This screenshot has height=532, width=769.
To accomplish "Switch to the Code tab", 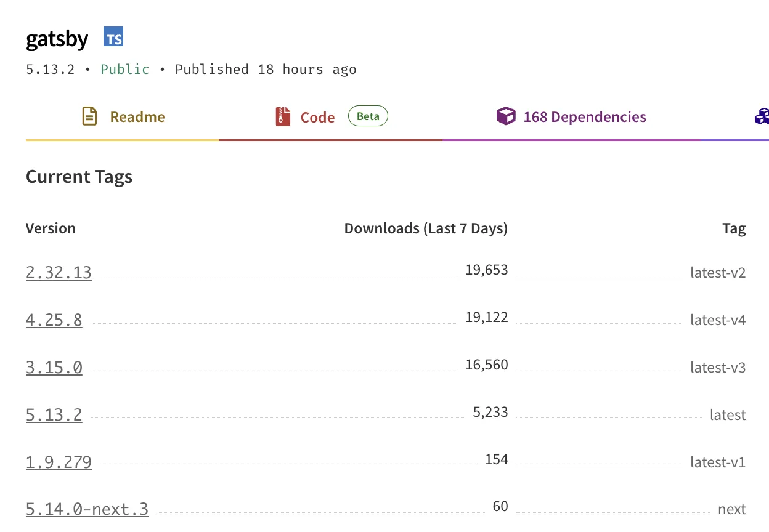I will pos(317,116).
